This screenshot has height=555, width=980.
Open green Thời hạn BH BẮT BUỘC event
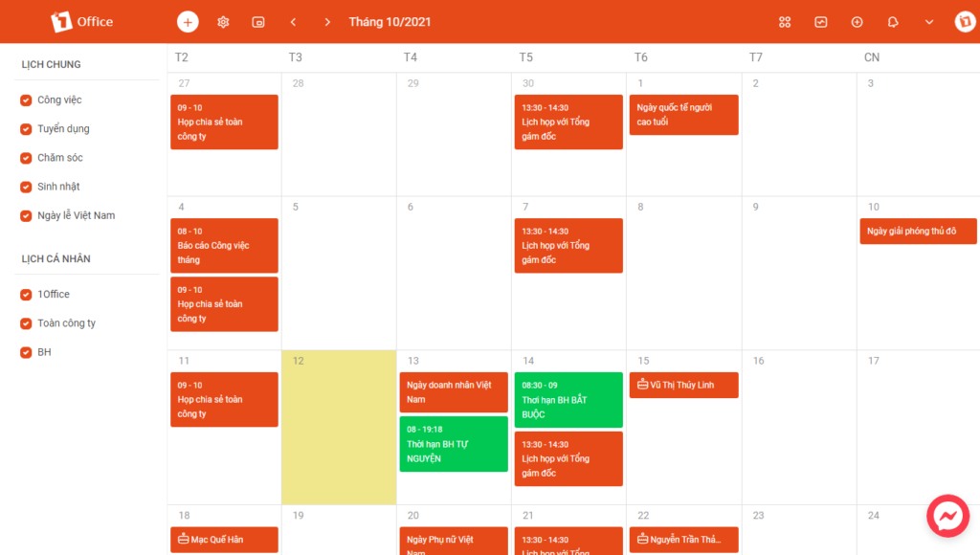[x=568, y=400]
